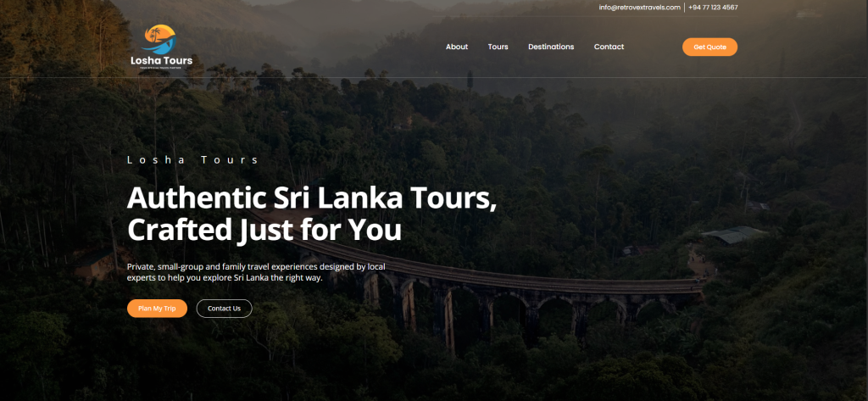This screenshot has width=868, height=401.
Task: Open the Destinations nav item
Action: pyautogui.click(x=551, y=47)
